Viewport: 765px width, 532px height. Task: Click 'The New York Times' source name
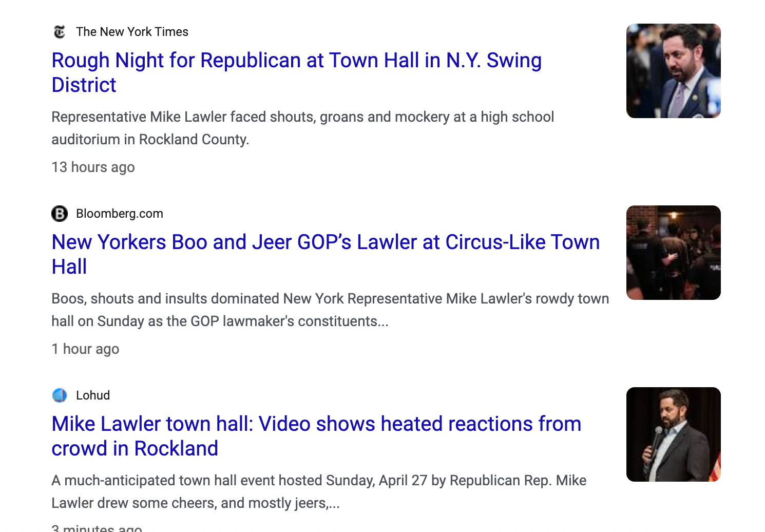pos(132,32)
